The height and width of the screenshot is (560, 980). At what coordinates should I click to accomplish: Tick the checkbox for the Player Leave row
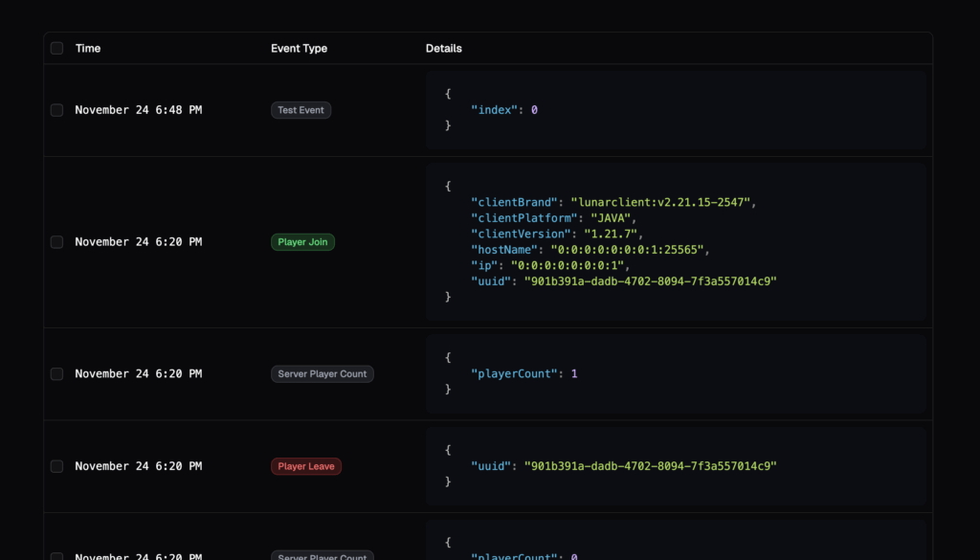coord(56,466)
